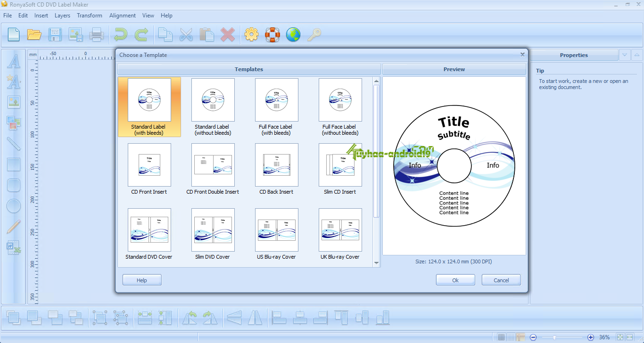This screenshot has height=343, width=644.
Task: Click the red X Delete icon
Action: pos(228,34)
